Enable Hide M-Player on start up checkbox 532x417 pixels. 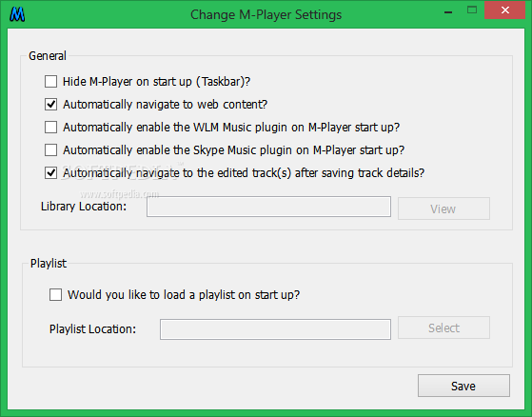(x=50, y=82)
